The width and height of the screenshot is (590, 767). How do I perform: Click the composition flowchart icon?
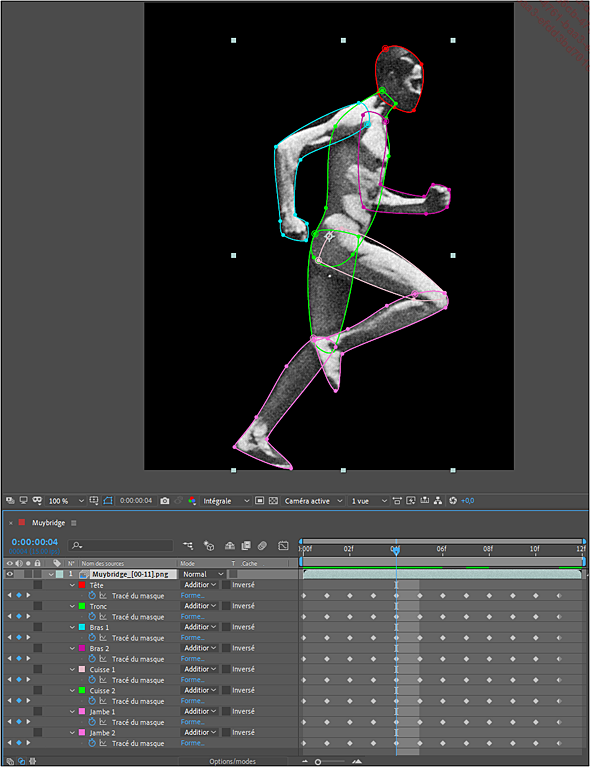pos(438,500)
